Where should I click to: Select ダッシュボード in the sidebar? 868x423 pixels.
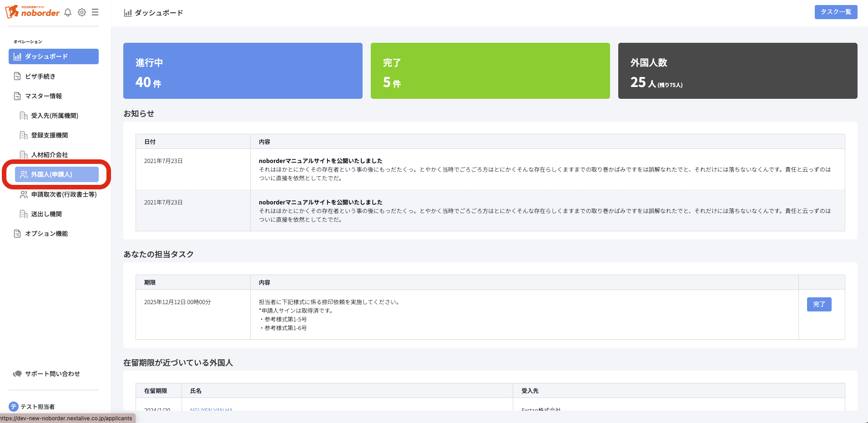tap(54, 56)
